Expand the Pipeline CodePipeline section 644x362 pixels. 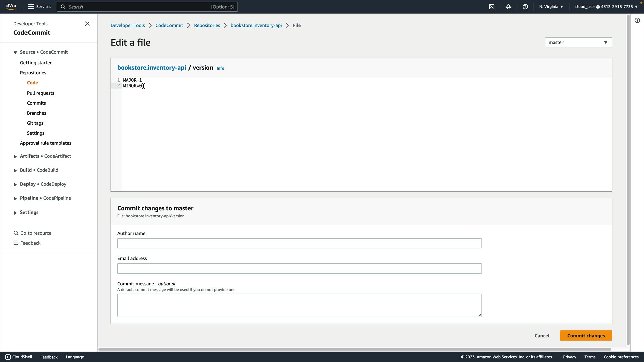15,198
